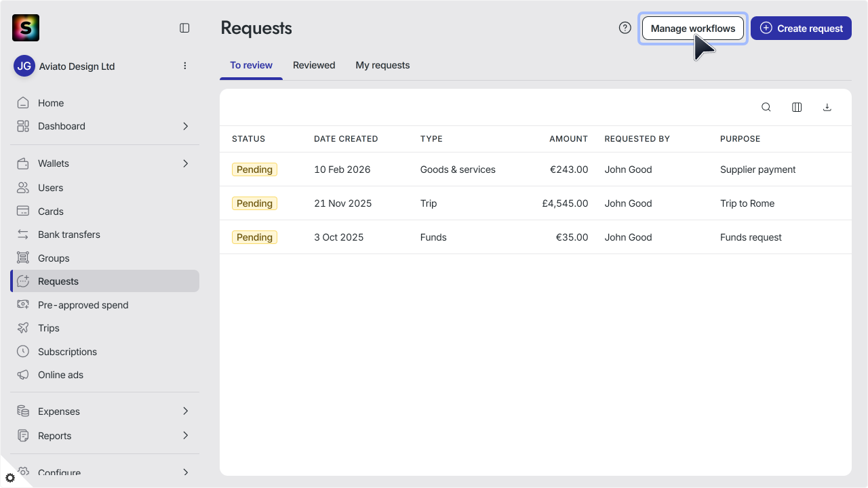Click the Spendesk logo icon
Image resolution: width=868 pixels, height=488 pixels.
pos(26,28)
